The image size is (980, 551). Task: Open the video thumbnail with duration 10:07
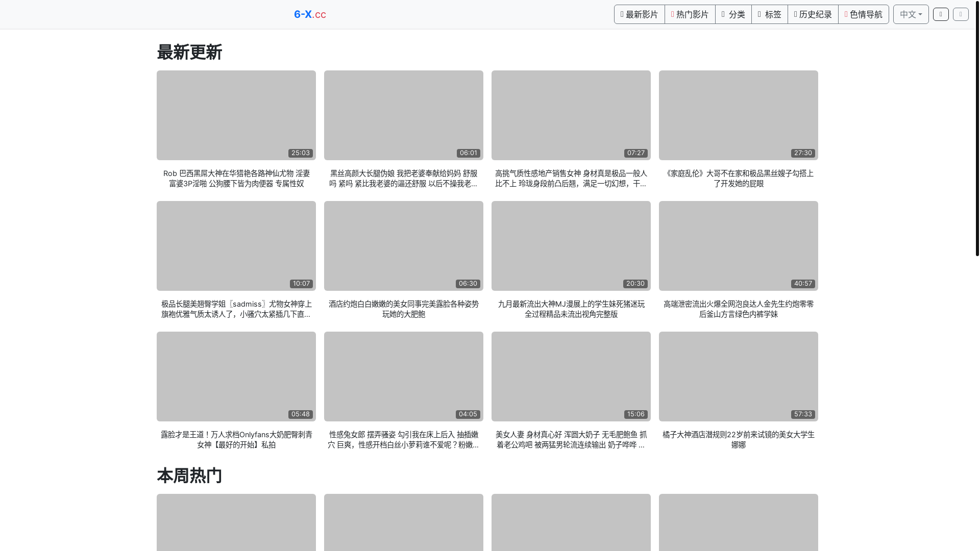236,246
